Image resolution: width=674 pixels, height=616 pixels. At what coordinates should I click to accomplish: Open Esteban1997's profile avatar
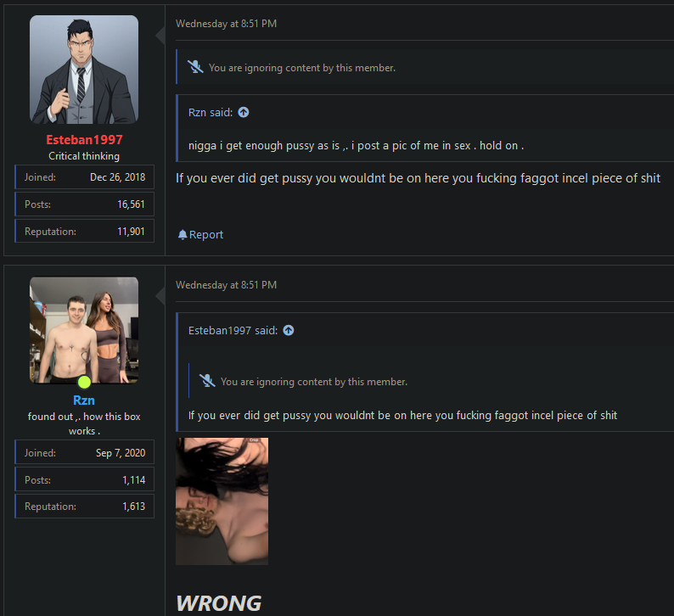point(84,70)
